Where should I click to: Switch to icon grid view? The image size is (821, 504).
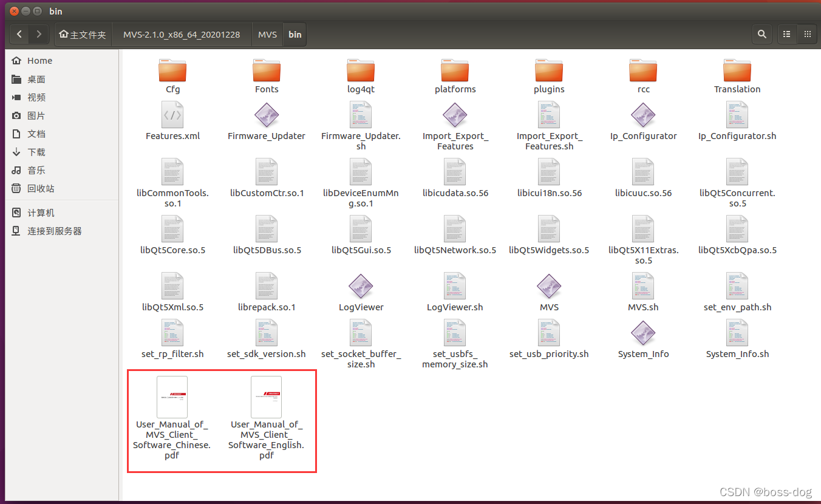pos(806,35)
